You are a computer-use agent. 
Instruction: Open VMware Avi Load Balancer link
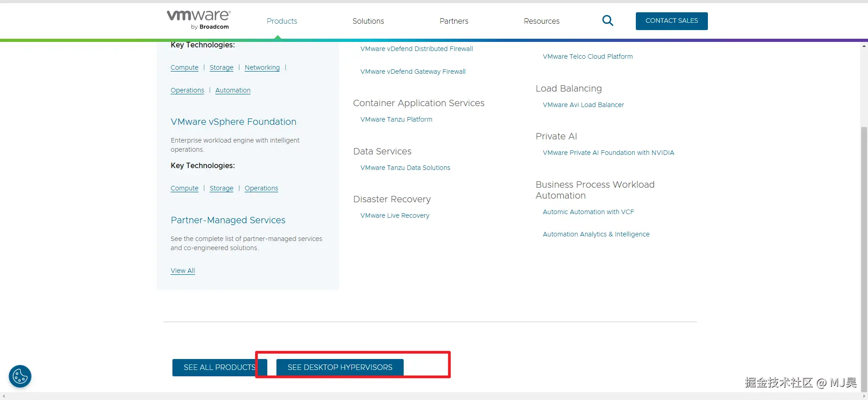coord(583,105)
